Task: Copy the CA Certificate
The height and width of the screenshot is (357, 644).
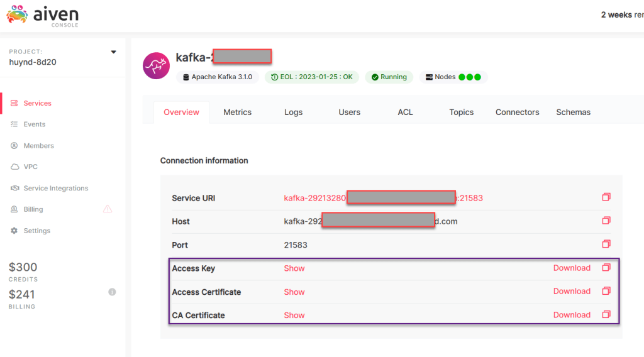Action: click(606, 314)
